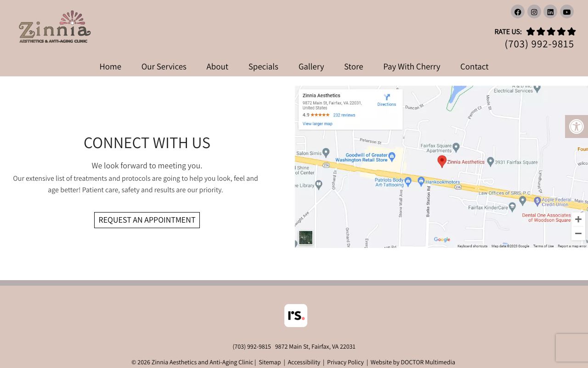
Task: Select the satellite imagery thumbnail on the map
Action: [305, 237]
